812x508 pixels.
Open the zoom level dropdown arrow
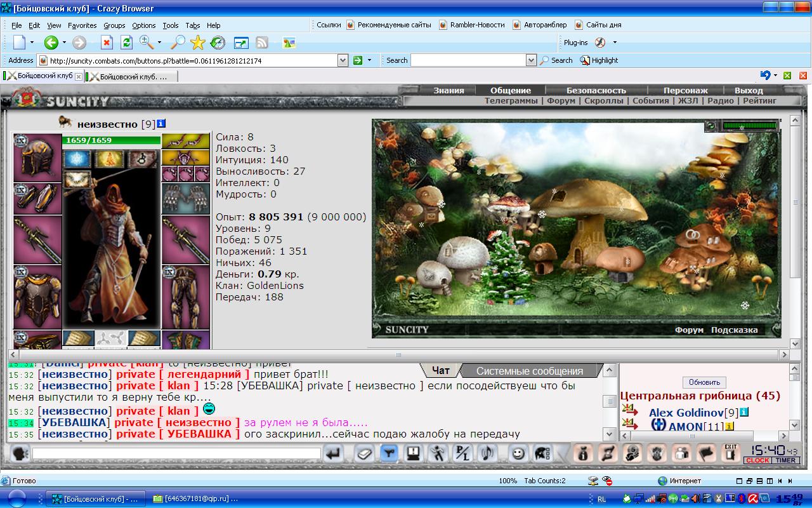pyautogui.click(x=159, y=43)
